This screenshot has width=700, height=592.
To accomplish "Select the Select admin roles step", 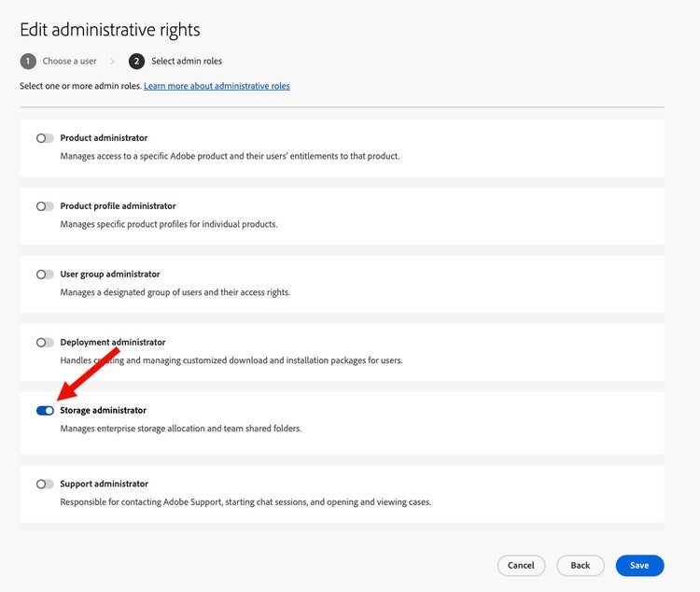I will coord(187,62).
